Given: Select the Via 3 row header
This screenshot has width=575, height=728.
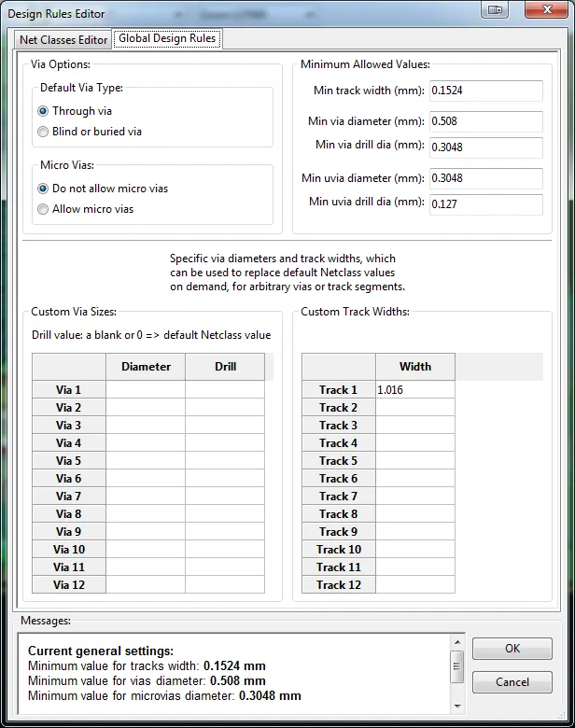Looking at the screenshot, I should tap(69, 426).
